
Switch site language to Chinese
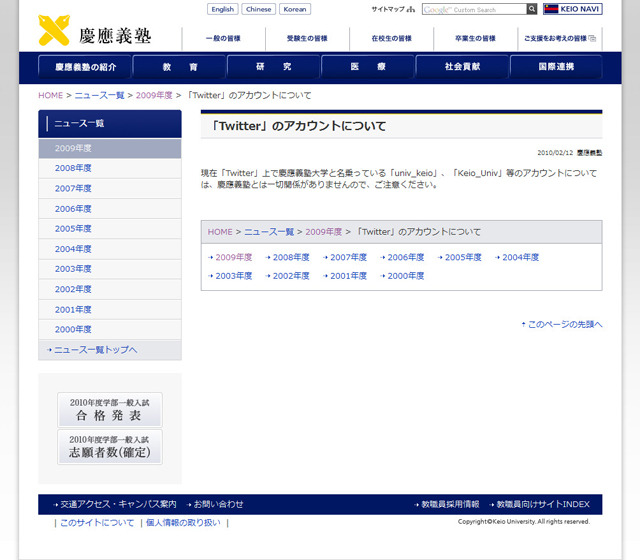pos(258,9)
